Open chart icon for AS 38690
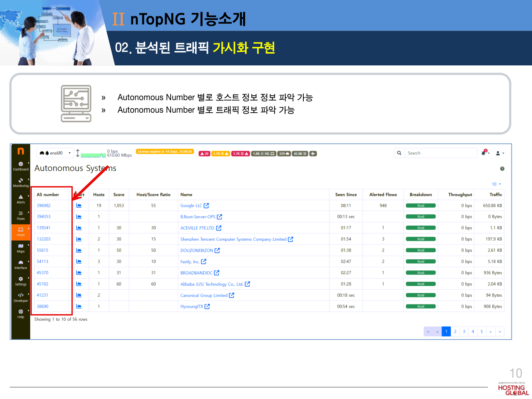Image resolution: width=532 pixels, height=399 pixels. pyautogui.click(x=79, y=306)
